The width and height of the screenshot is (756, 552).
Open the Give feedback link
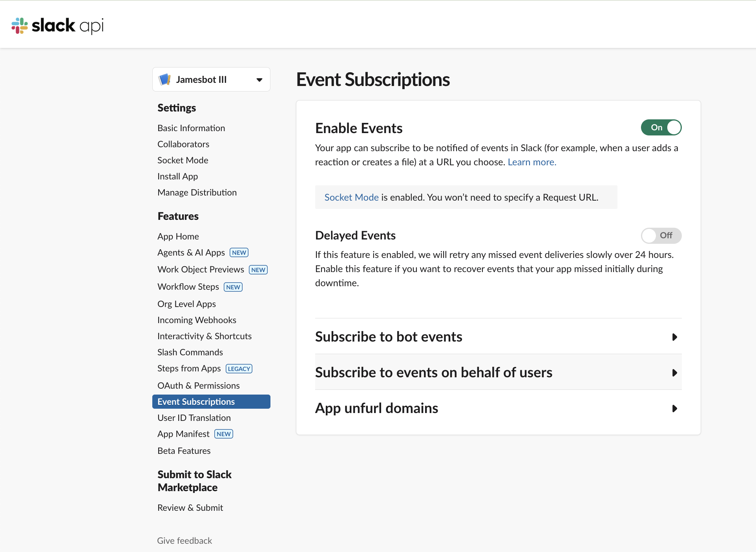[x=184, y=540]
